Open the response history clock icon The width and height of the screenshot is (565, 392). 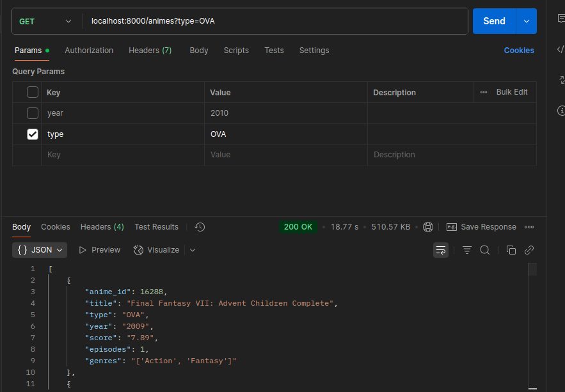(200, 227)
